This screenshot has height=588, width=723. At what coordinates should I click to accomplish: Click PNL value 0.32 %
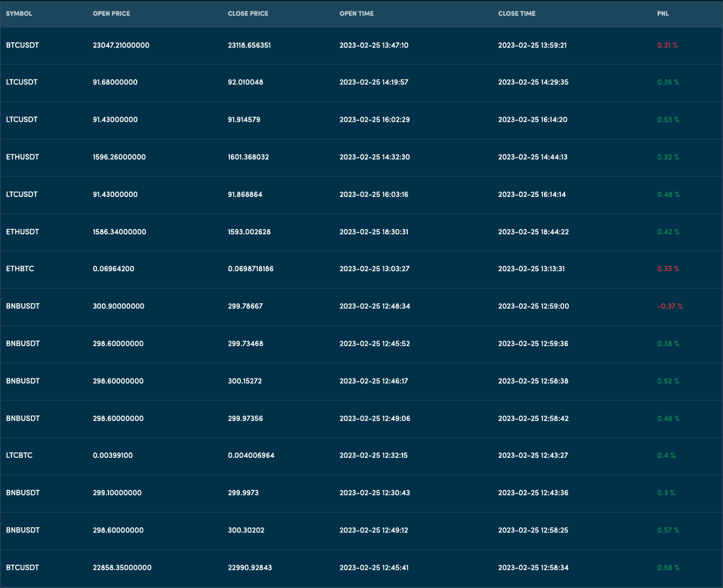pyautogui.click(x=668, y=157)
